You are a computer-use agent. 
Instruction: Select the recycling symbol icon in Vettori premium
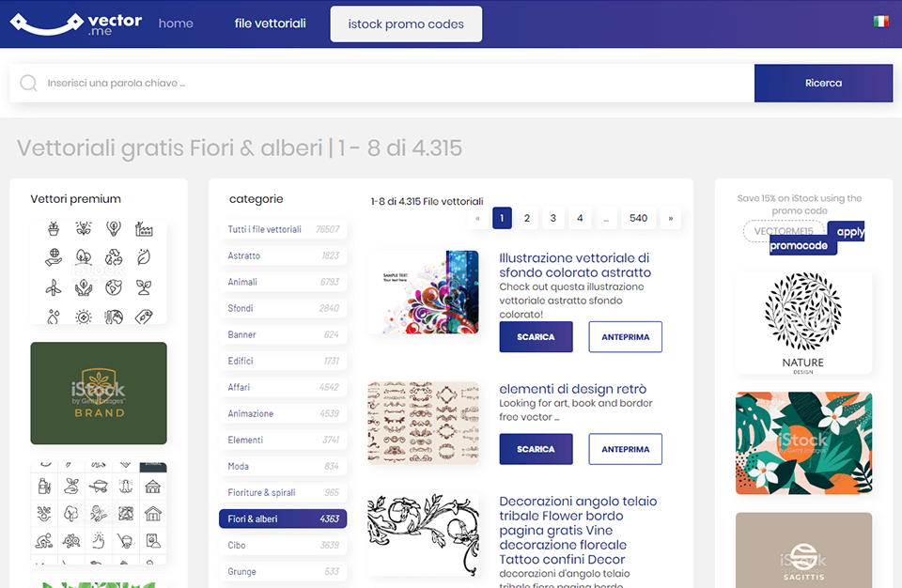coord(113,257)
